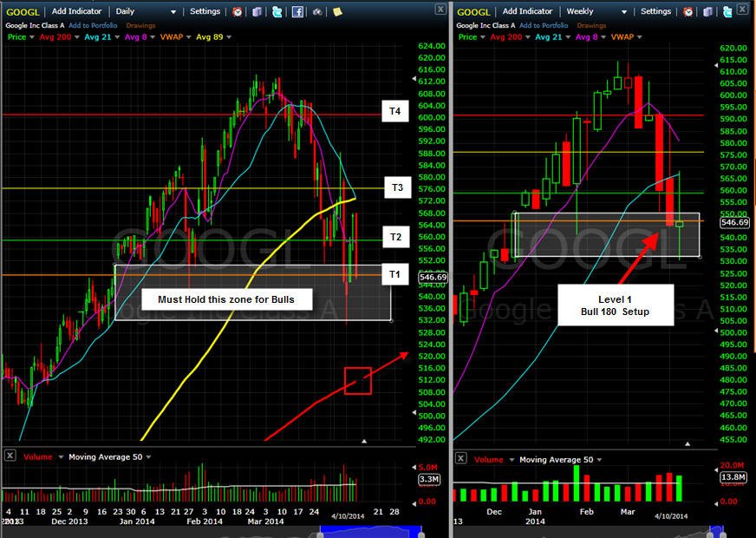The image size is (756, 538).
Task: Remove the Volume pane in Weekly chart
Action: [x=461, y=458]
